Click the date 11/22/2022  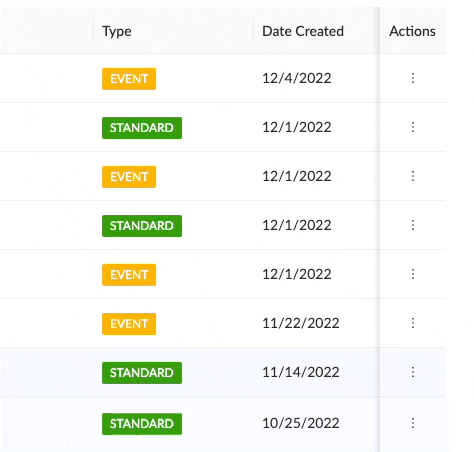point(301,323)
